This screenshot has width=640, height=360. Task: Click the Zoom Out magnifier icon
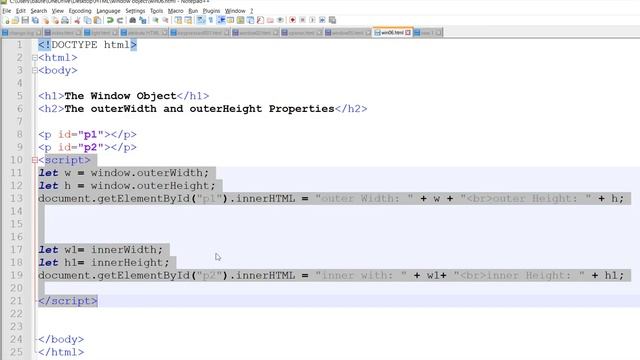165,20
